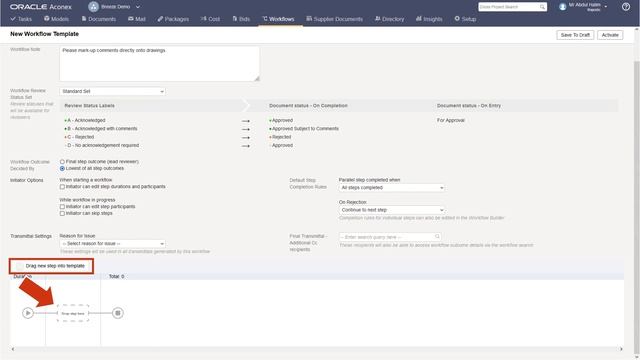Image resolution: width=640 pixels, height=360 pixels.
Task: Click the Review Status Labels header
Action: coord(89,106)
